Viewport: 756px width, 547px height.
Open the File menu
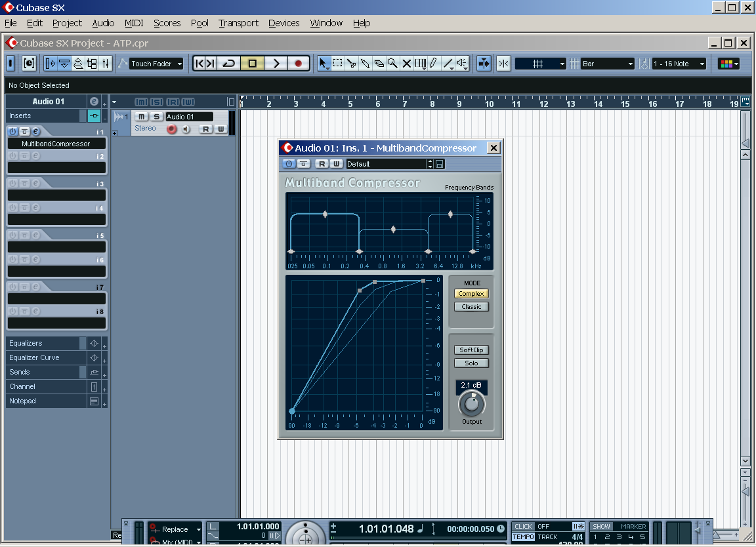[x=10, y=23]
